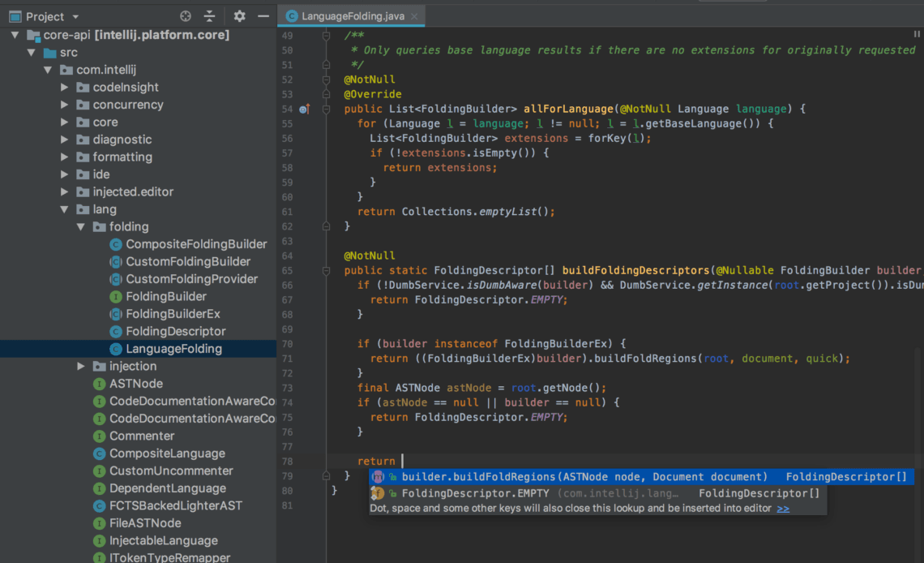924x563 pixels.
Task: Click the field icon of FoldingDescriptor.EMPTY suggestion
Action: click(378, 493)
